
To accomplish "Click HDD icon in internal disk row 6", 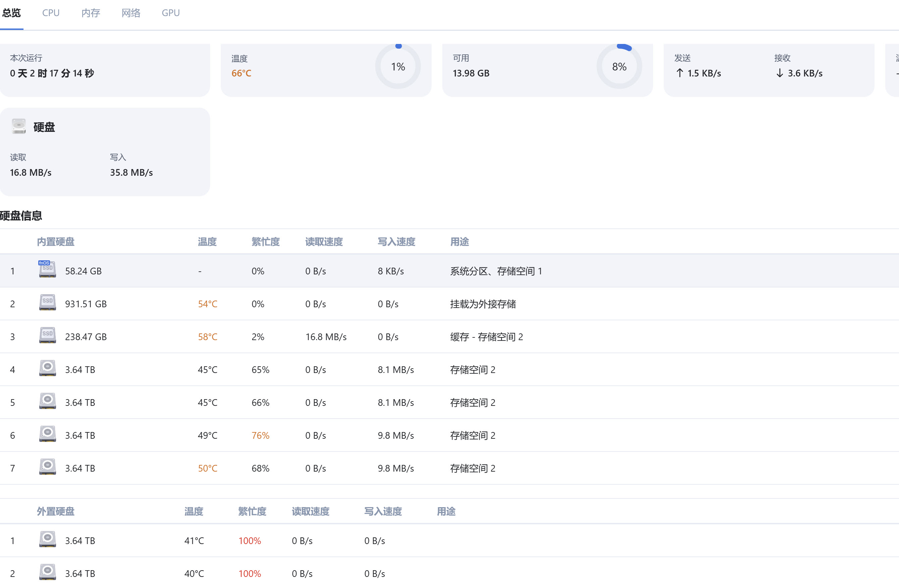I will click(48, 434).
